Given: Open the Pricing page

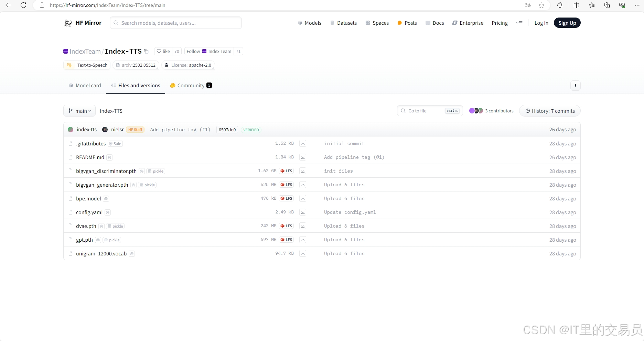Looking at the screenshot, I should (500, 23).
